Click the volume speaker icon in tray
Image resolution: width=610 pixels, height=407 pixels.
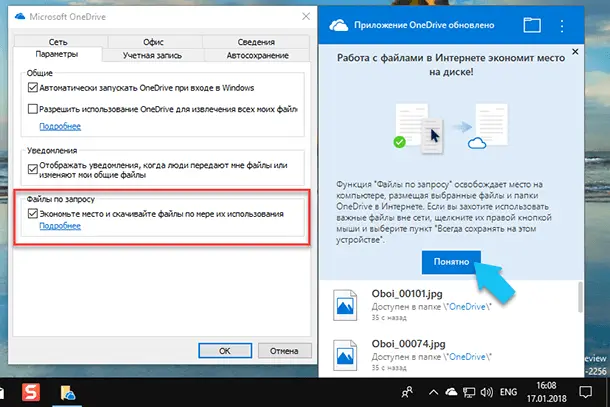(x=493, y=390)
